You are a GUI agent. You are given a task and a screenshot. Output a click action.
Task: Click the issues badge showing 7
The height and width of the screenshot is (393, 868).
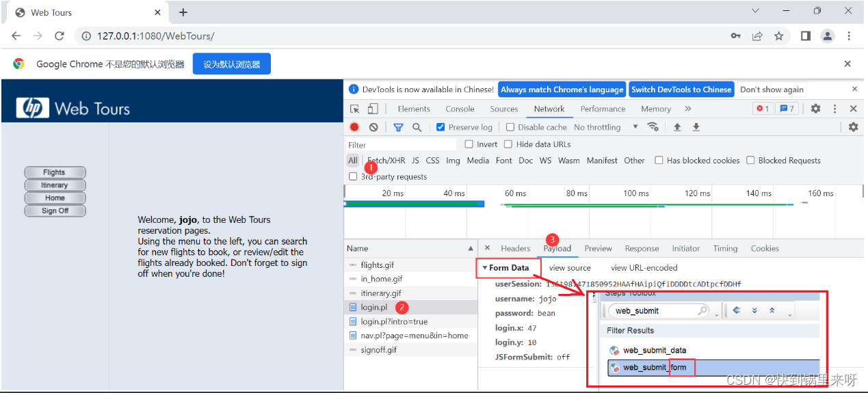pyautogui.click(x=787, y=109)
